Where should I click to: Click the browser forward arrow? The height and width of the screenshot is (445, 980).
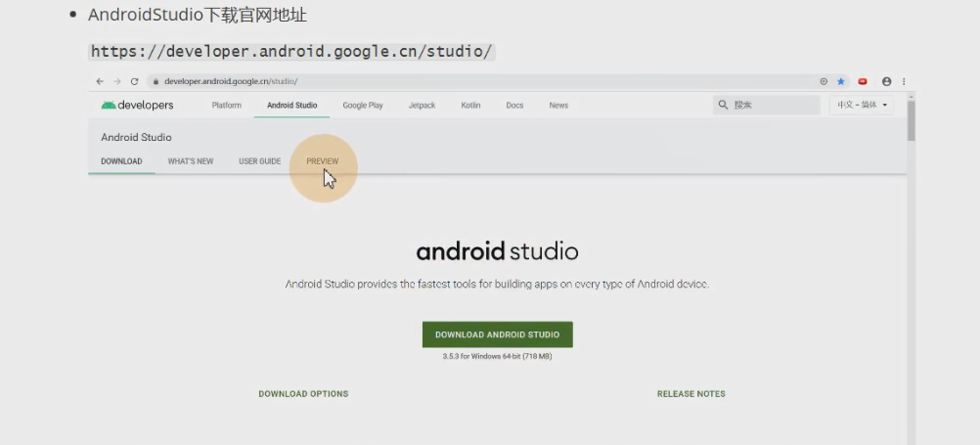[x=116, y=81]
